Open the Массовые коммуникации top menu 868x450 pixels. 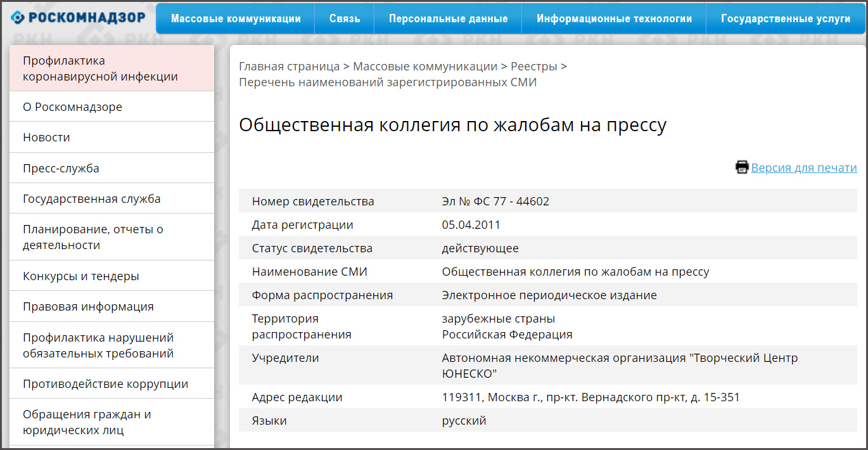(x=236, y=18)
